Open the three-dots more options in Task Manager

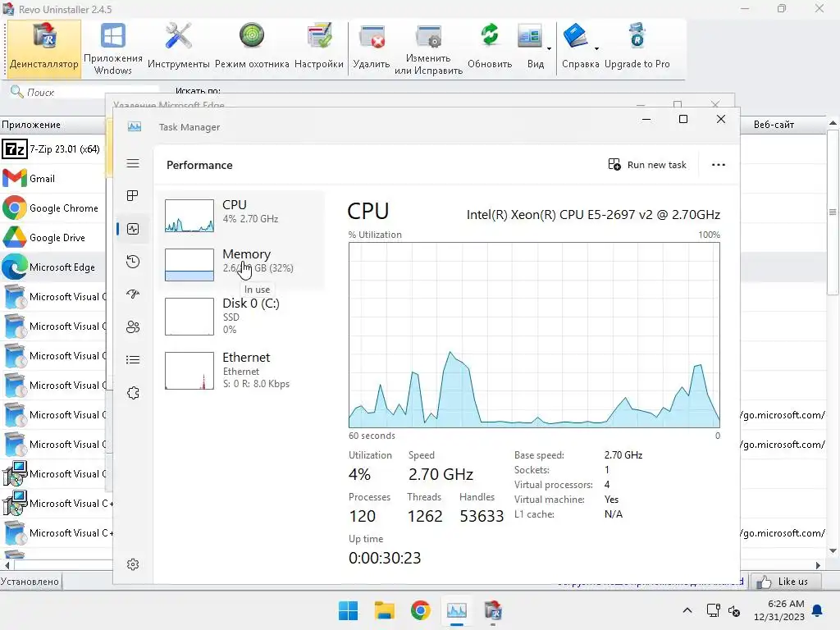point(719,165)
